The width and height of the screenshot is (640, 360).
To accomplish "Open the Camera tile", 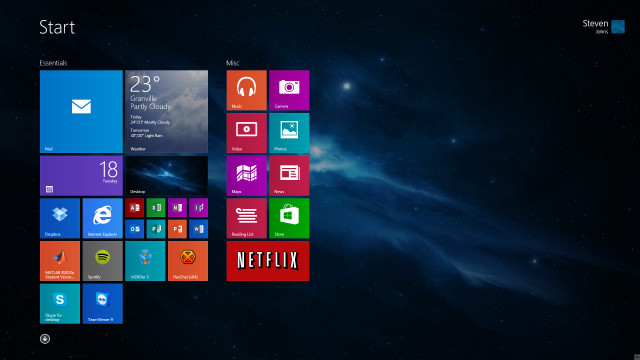I will 289,90.
